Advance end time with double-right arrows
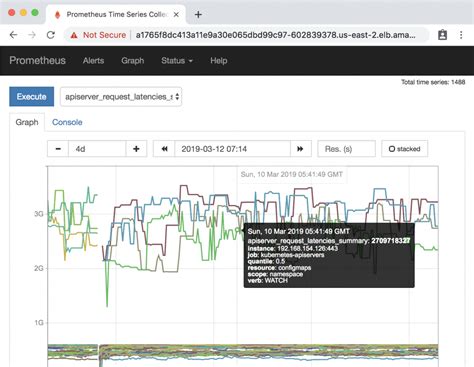Image resolution: width=474 pixels, height=367 pixels. point(300,149)
